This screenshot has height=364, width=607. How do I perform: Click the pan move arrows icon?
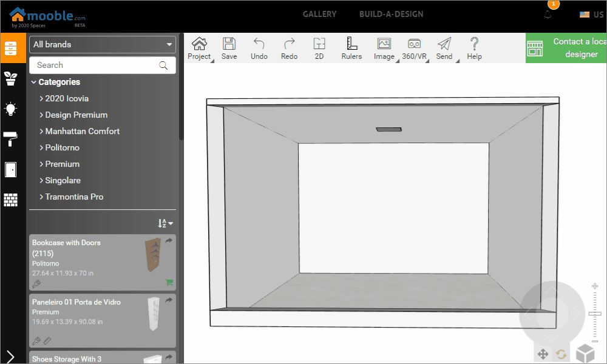coord(543,354)
